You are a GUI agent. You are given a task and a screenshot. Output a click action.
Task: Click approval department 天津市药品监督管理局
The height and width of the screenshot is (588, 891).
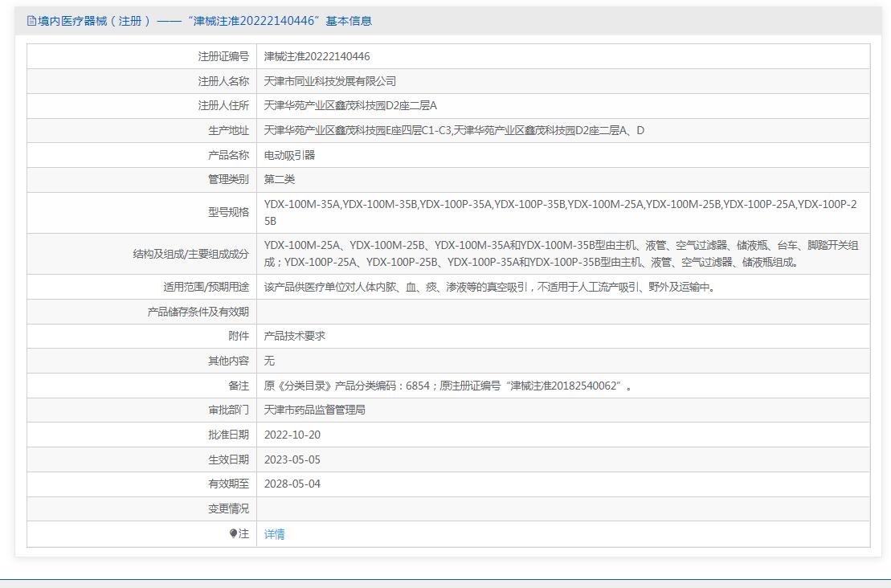[314, 410]
